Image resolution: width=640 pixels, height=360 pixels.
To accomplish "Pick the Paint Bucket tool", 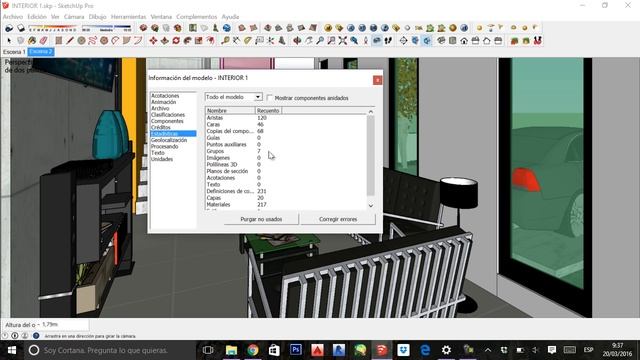I will point(32,40).
